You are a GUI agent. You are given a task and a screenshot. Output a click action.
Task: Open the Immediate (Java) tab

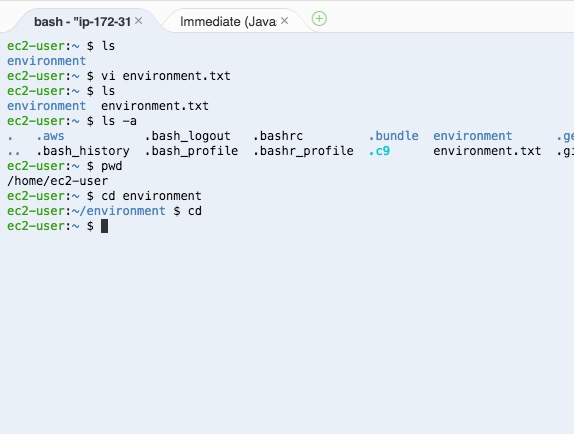click(228, 22)
